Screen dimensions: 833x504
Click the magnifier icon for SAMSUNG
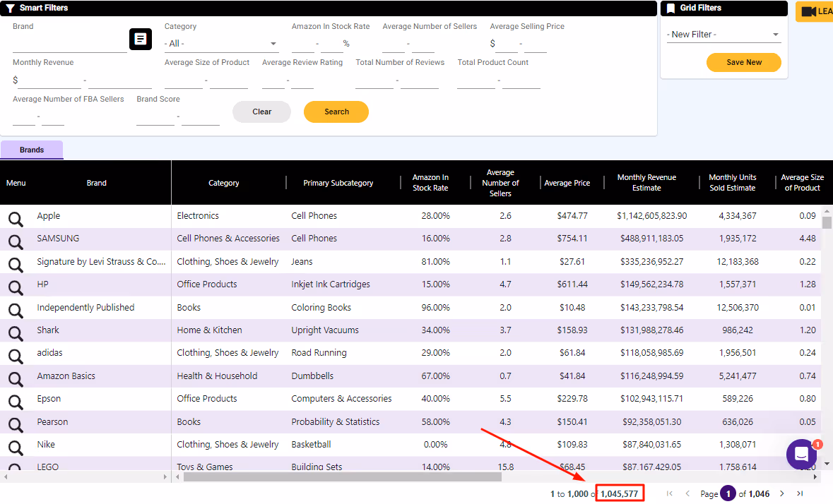16,242
